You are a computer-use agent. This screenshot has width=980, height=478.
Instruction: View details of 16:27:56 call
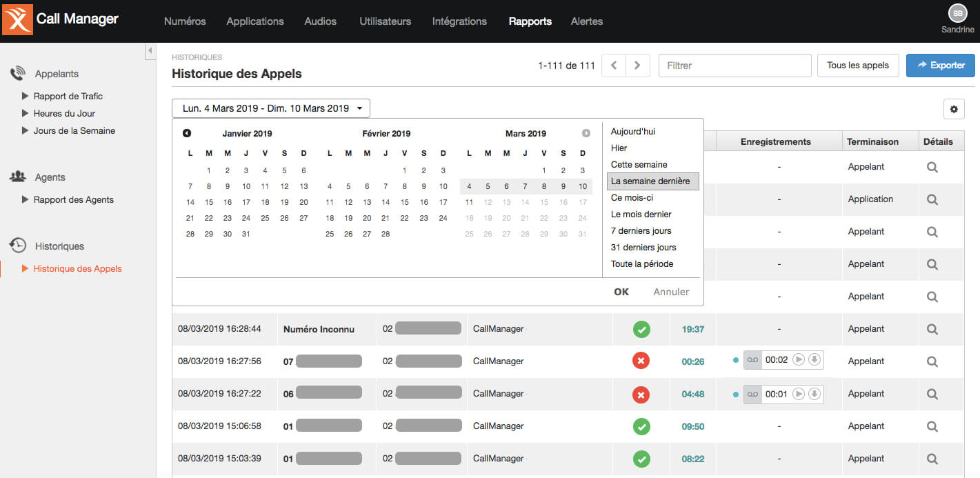point(932,361)
